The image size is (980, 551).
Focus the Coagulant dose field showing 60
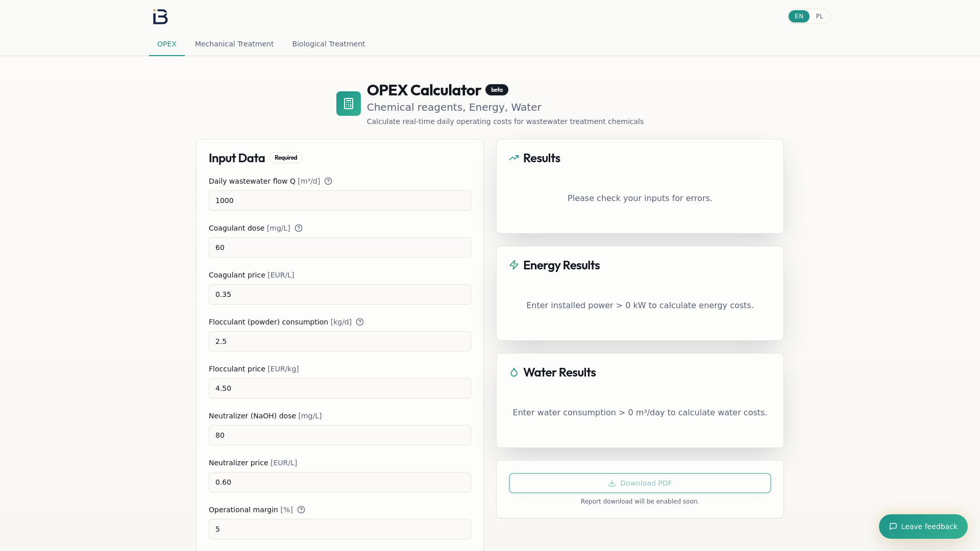click(340, 247)
